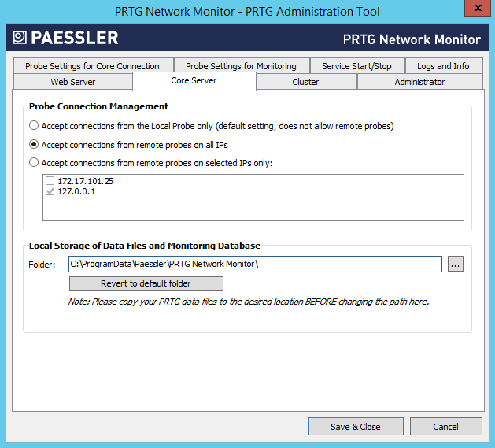The image size is (495, 448).
Task: Click the Core Server tab
Action: pos(194,81)
